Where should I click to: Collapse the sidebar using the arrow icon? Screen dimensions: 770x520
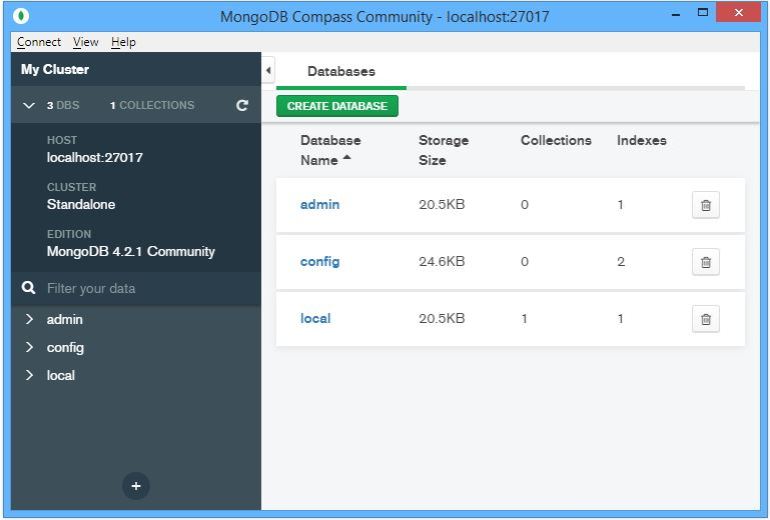(x=268, y=71)
